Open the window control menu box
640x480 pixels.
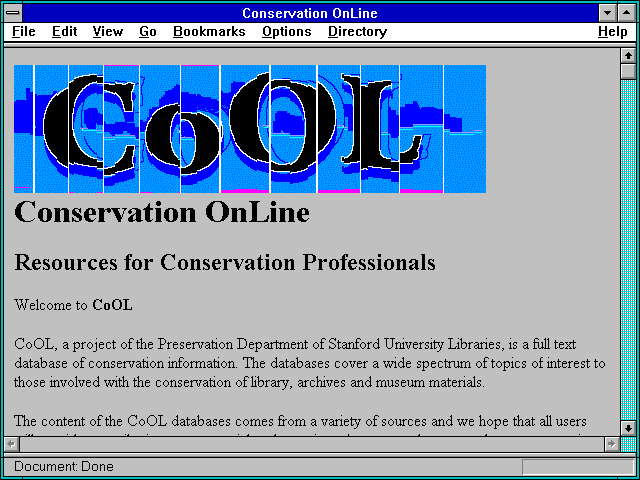point(13,13)
